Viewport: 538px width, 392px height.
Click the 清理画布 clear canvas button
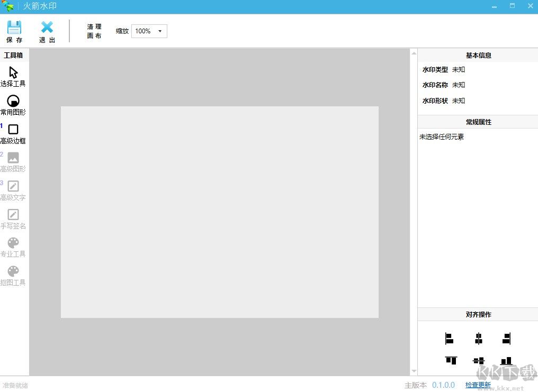point(94,31)
